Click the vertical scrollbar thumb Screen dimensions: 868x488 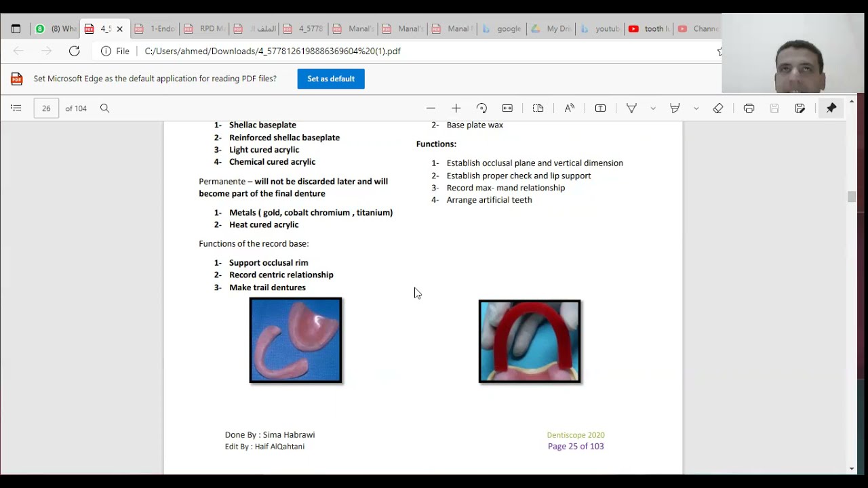852,197
